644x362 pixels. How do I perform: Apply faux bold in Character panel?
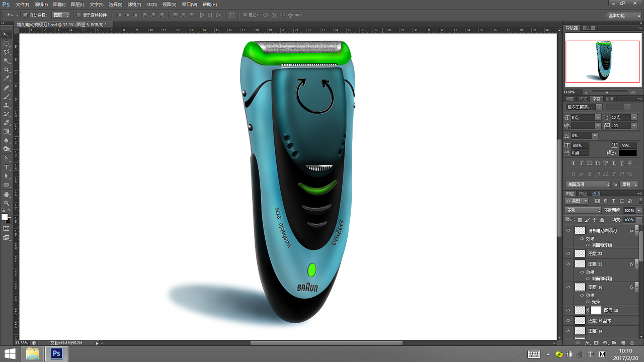[x=573, y=163]
